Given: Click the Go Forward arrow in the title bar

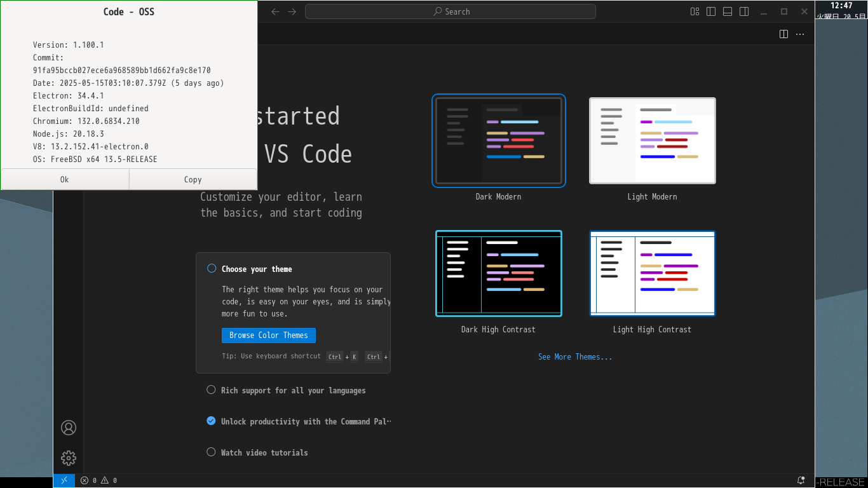Looking at the screenshot, I should click(x=292, y=11).
